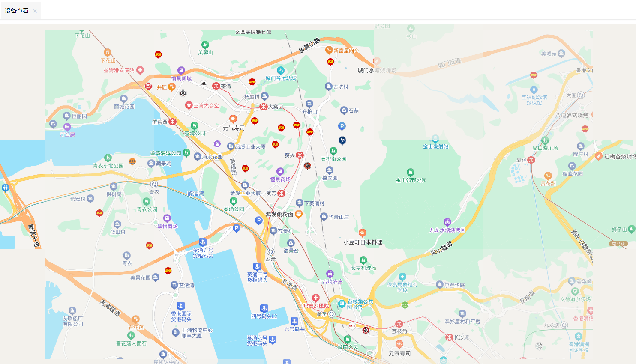Click the 金山郊野公园 park icon

tap(411, 172)
